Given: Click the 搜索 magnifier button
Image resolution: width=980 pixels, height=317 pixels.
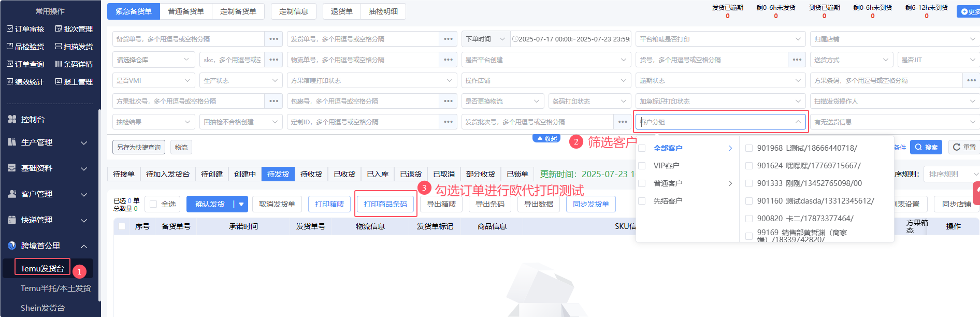Looking at the screenshot, I should (926, 147).
